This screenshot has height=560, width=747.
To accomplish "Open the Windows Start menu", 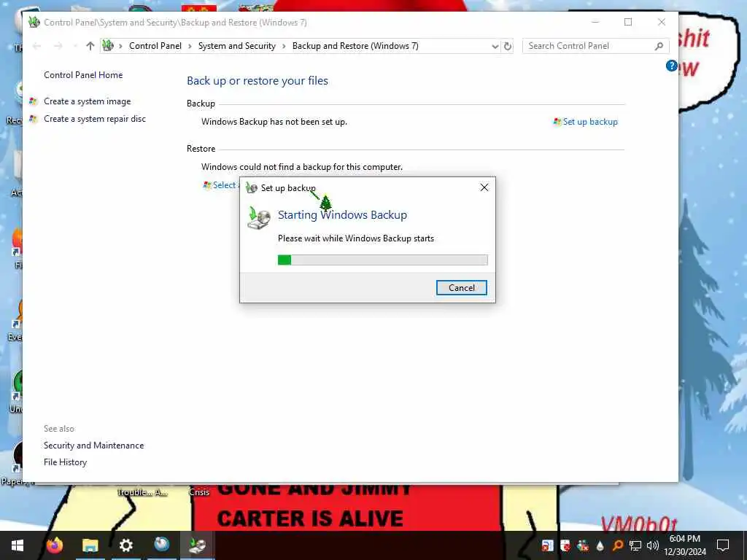I will (x=18, y=545).
